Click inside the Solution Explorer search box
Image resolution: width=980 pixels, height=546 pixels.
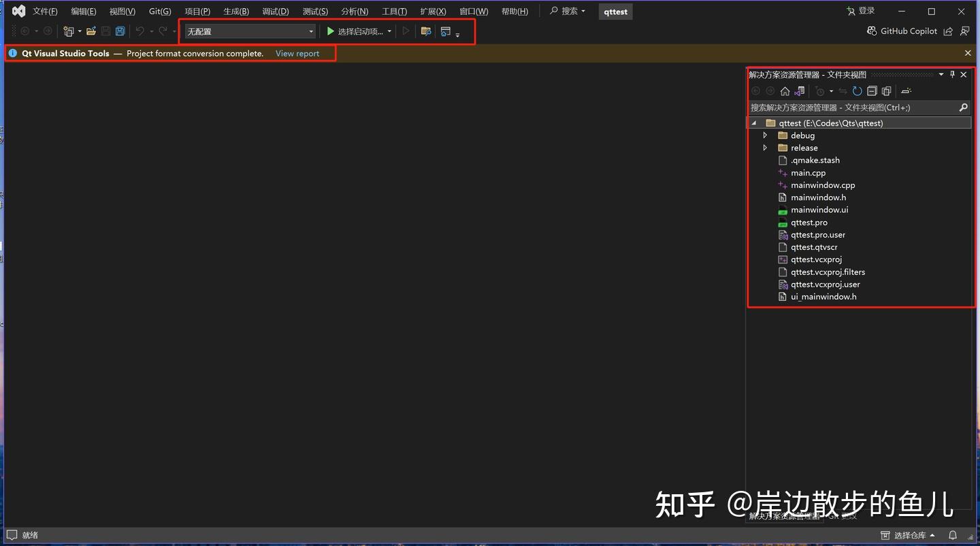tap(851, 107)
